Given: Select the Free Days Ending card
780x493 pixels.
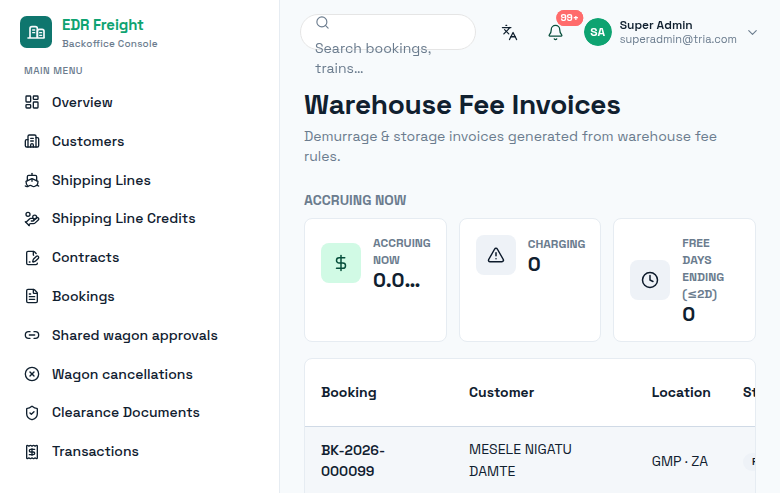Looking at the screenshot, I should pos(684,280).
